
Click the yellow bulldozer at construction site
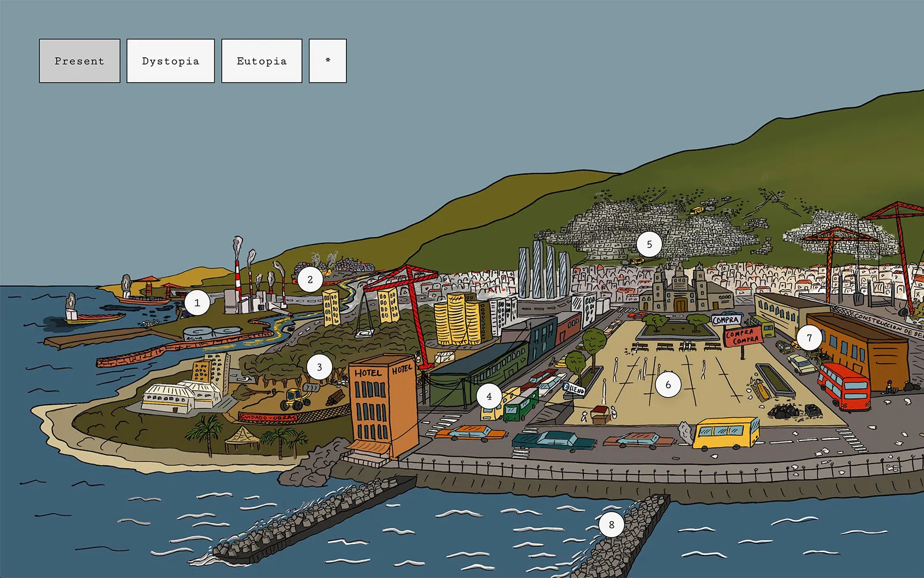tap(296, 398)
